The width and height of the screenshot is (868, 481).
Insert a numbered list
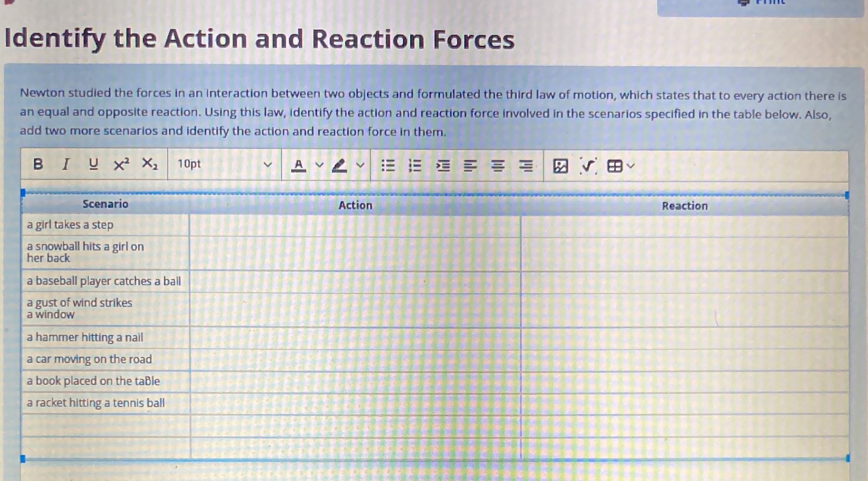(415, 166)
